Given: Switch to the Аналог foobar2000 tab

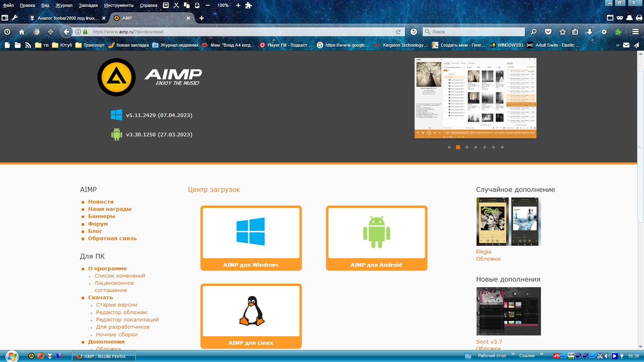Looking at the screenshot, I should [x=67, y=18].
